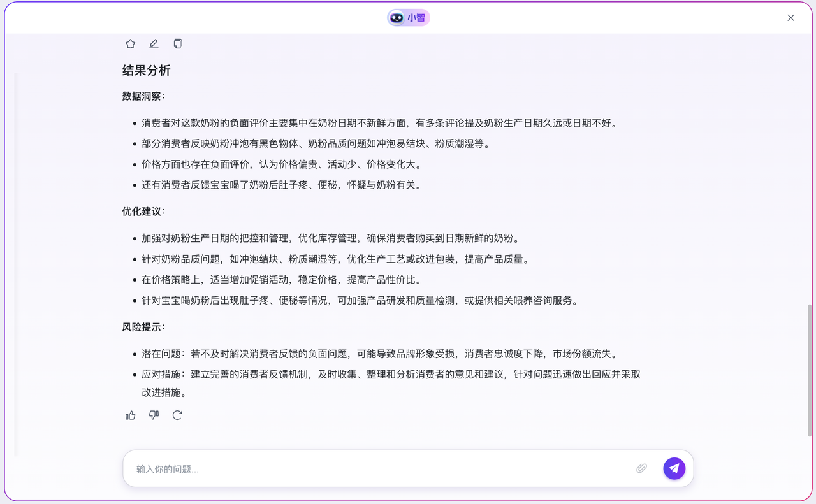Image resolution: width=816 pixels, height=504 pixels.
Task: Focus the 输入你的问题 input field
Action: click(x=382, y=469)
